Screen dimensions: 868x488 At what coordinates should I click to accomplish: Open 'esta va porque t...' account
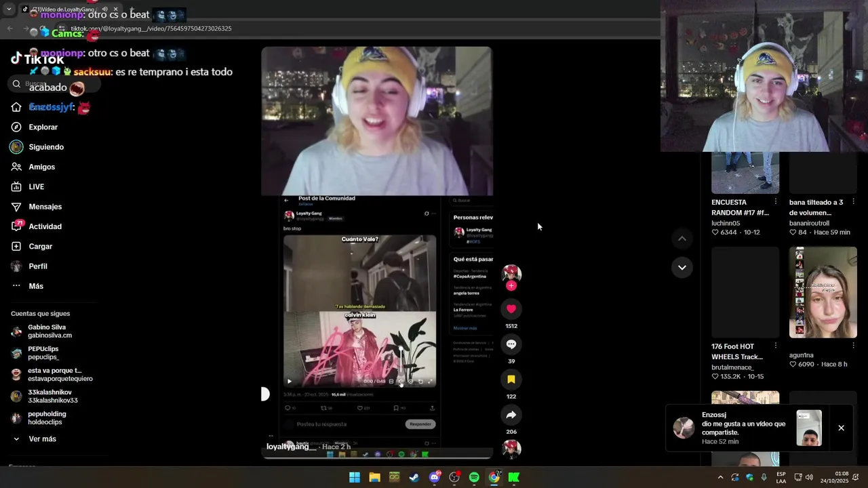[x=52, y=375]
